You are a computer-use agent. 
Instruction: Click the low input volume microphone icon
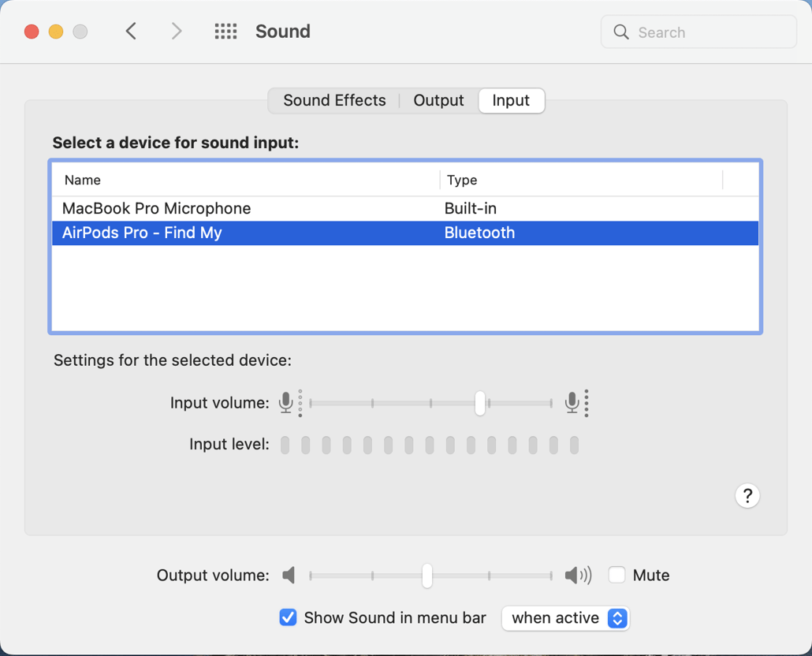pyautogui.click(x=286, y=403)
